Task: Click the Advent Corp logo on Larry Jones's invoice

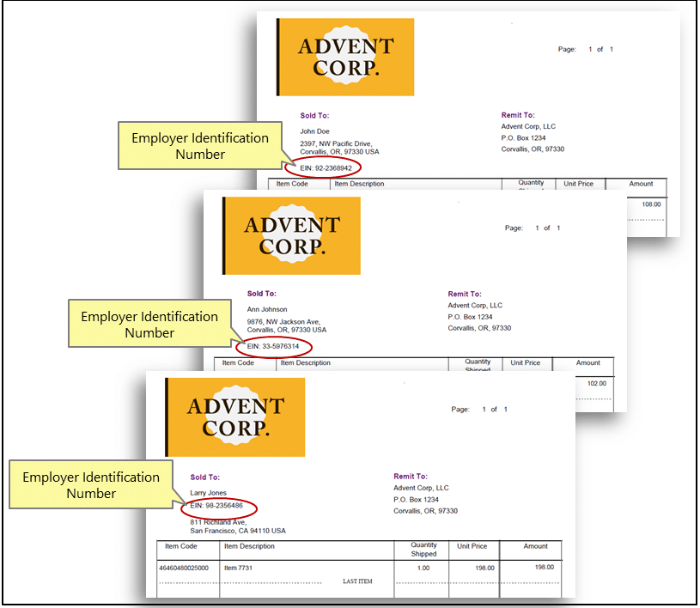Action: pos(235,417)
